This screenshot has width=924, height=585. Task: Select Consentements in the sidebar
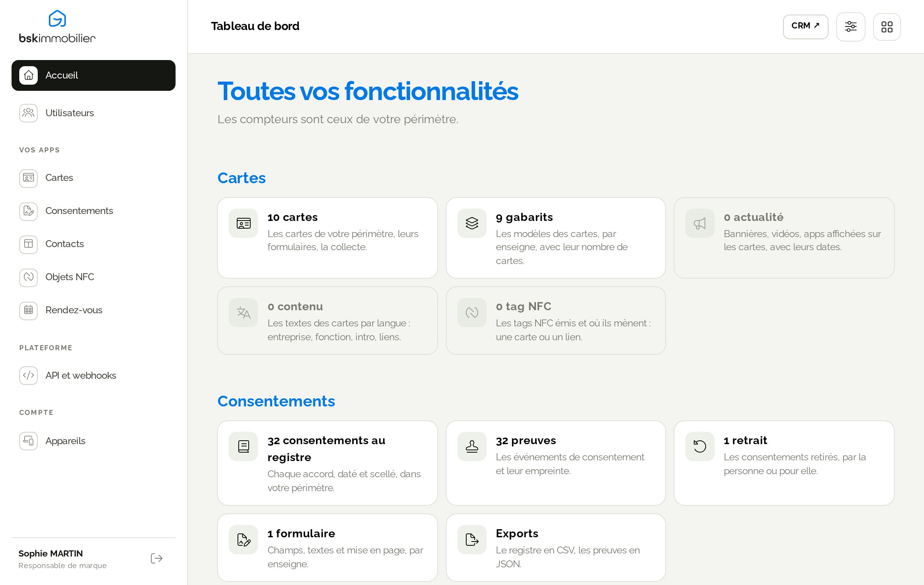(x=94, y=211)
